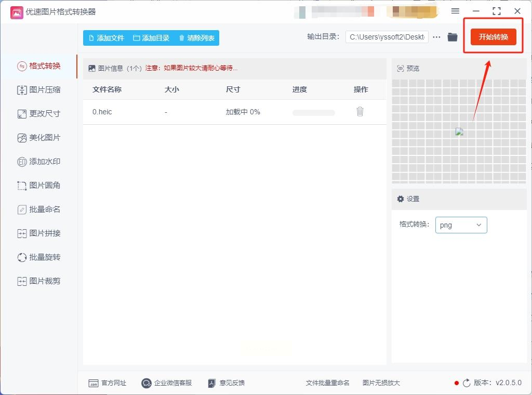Viewport: 532px width, 395px height.
Task: Clear the list with 清除列表
Action: (x=197, y=38)
